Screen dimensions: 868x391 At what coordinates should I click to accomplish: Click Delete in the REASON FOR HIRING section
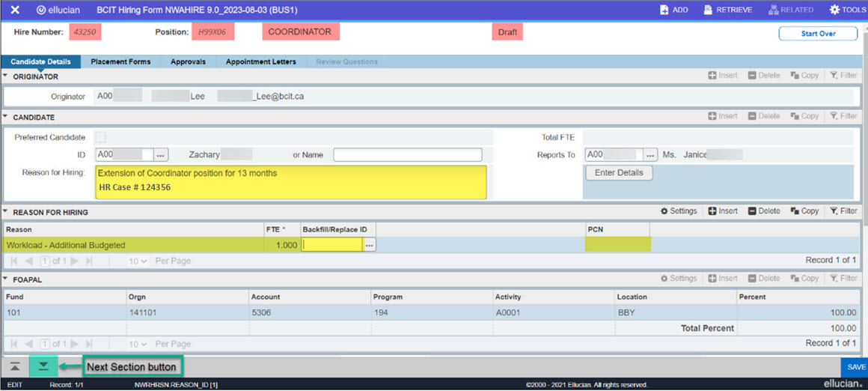point(764,211)
